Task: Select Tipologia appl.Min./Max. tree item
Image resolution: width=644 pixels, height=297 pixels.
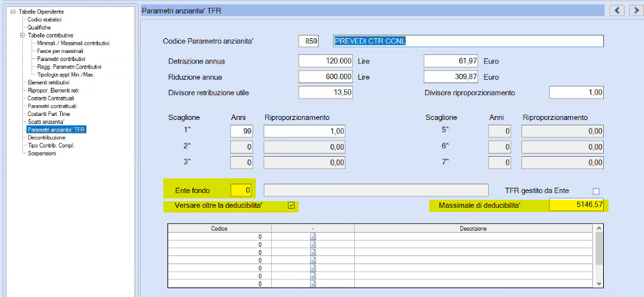Action: tap(66, 74)
